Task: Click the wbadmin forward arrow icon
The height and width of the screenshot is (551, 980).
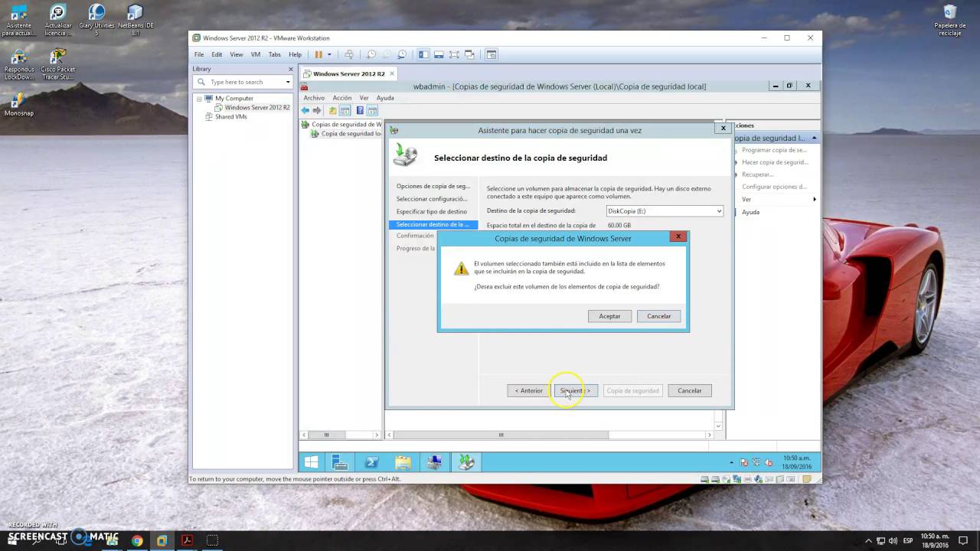Action: (x=317, y=110)
